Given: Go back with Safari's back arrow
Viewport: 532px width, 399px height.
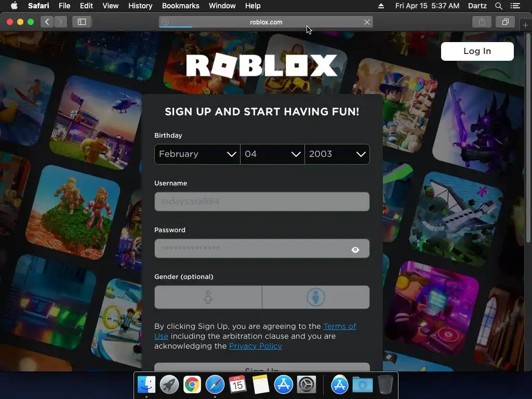Looking at the screenshot, I should coord(47,22).
